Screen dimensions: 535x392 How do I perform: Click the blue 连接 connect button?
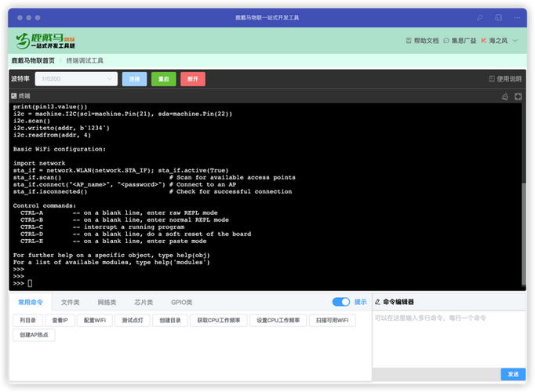(134, 78)
